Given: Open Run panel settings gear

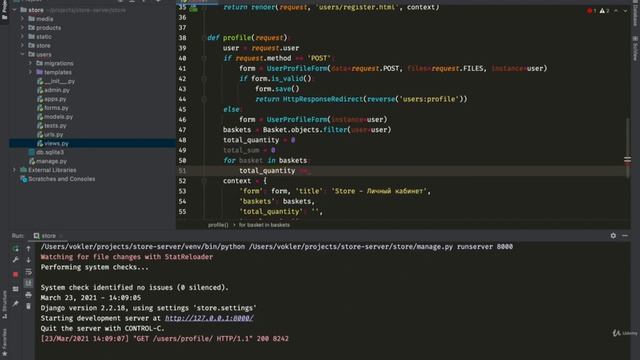Looking at the screenshot, I should click(613, 236).
